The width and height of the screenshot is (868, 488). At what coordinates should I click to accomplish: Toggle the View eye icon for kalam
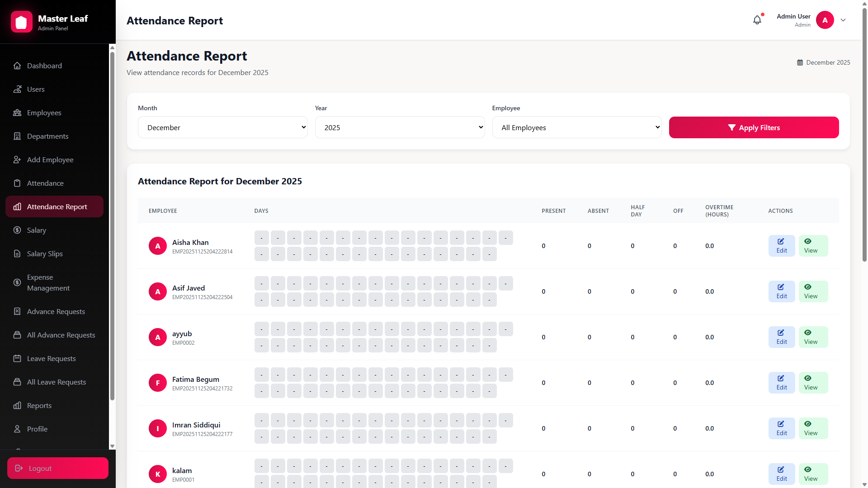(x=808, y=469)
